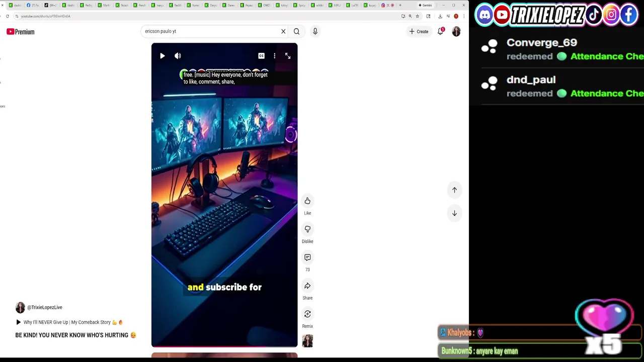Screen dimensions: 644x362
Task: Open the Chrome profile avatar
Action: 456,16
